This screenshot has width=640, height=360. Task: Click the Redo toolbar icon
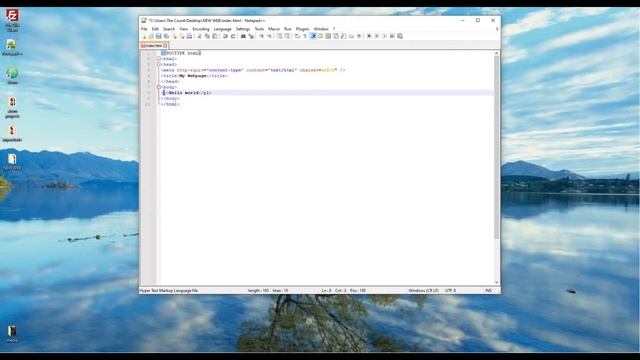click(x=233, y=36)
